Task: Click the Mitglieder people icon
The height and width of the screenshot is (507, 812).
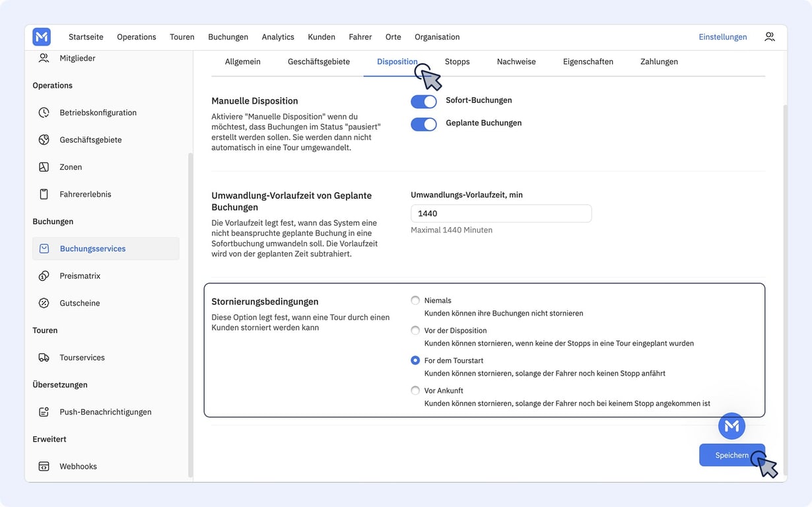Action: coord(44,58)
